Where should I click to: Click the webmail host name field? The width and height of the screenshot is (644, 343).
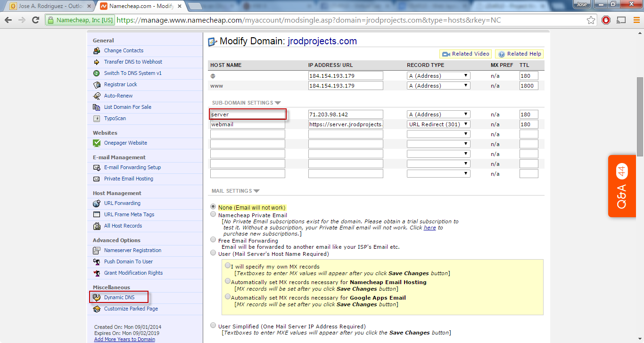pos(248,124)
